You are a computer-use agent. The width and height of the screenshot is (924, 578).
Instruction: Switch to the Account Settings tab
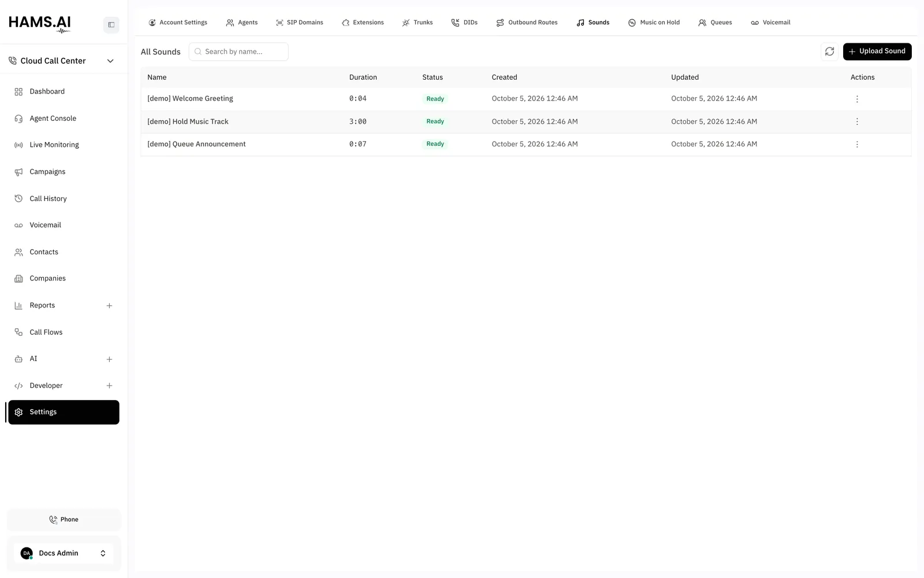coord(178,23)
